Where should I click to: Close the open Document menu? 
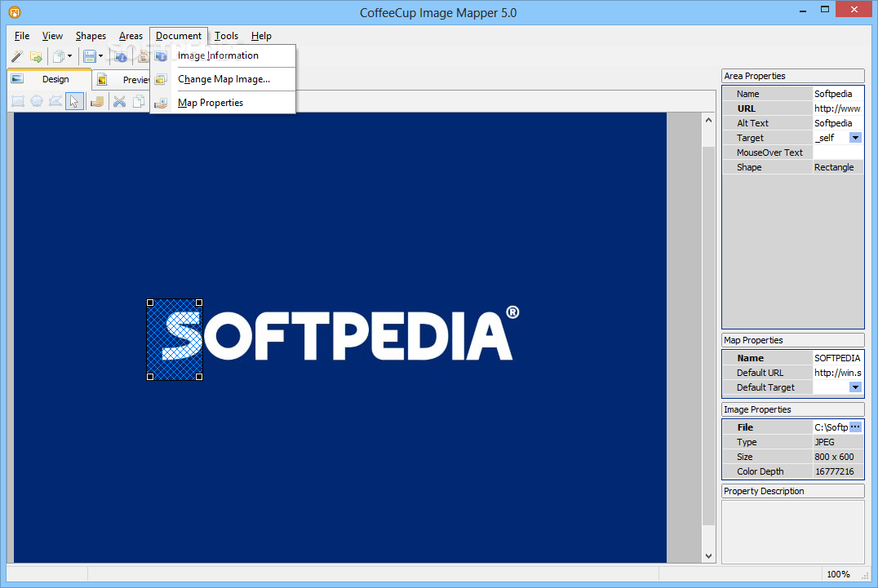pyautogui.click(x=179, y=36)
